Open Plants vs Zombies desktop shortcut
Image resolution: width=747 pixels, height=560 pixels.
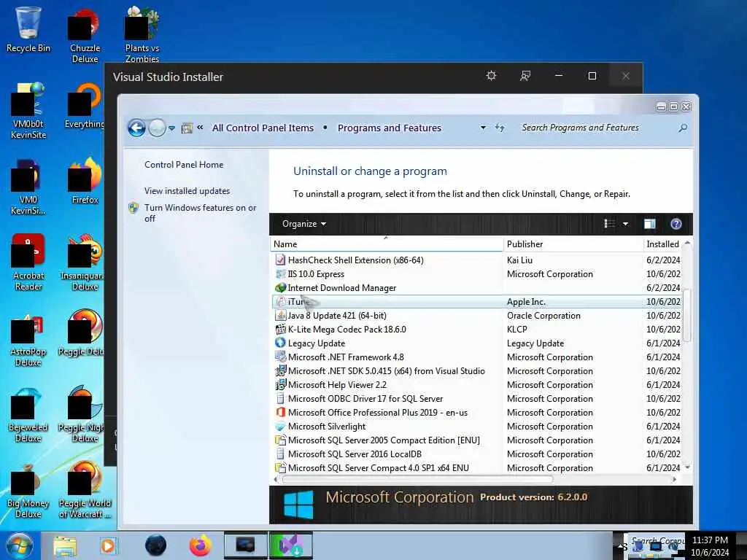coord(142,35)
